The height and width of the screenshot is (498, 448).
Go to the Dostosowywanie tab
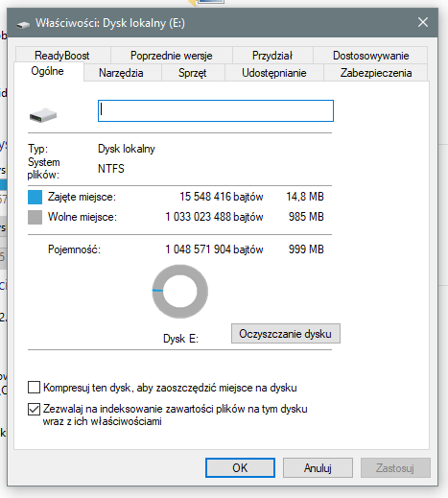point(370,56)
